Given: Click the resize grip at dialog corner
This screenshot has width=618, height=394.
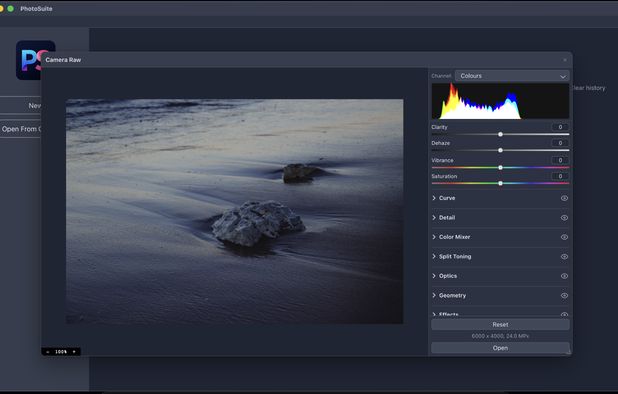Looking at the screenshot, I should 568,352.
